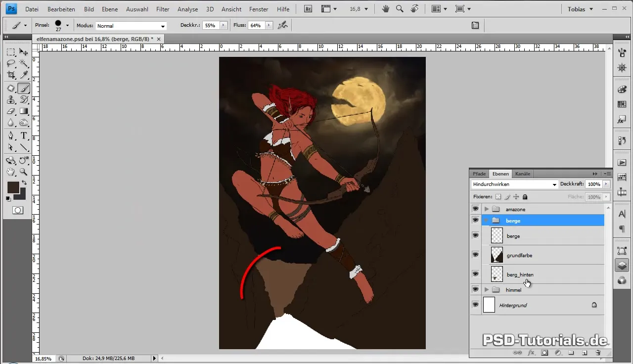Select the Spot Healing Brush tool
Screen dimensions: 633x364
[11, 89]
